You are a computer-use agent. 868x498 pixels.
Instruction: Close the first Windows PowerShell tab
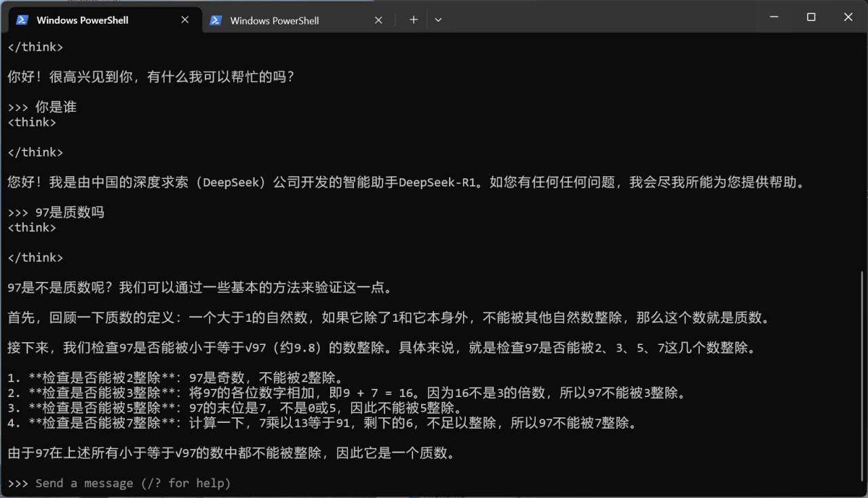click(x=184, y=20)
